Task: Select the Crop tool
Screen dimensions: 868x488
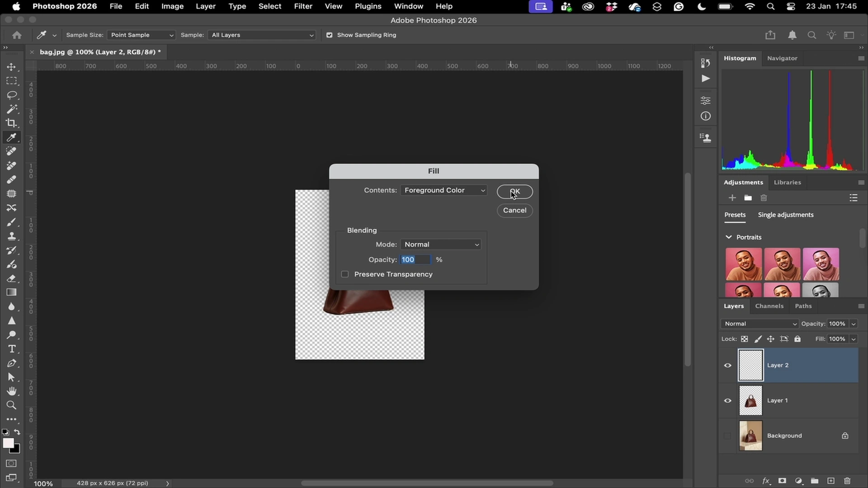Action: (11, 123)
